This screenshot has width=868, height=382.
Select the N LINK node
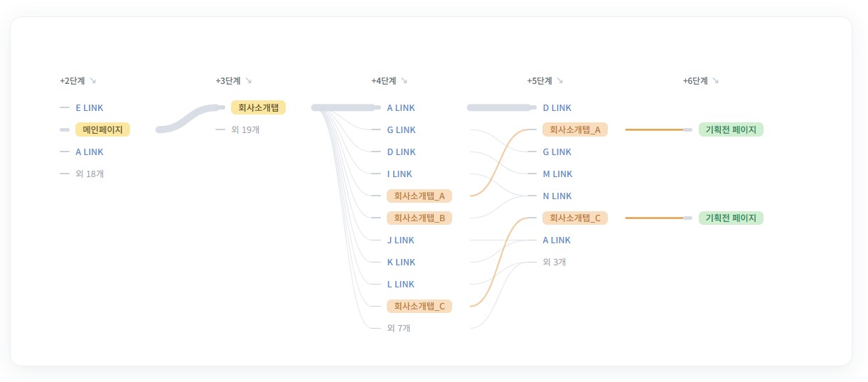(x=557, y=196)
